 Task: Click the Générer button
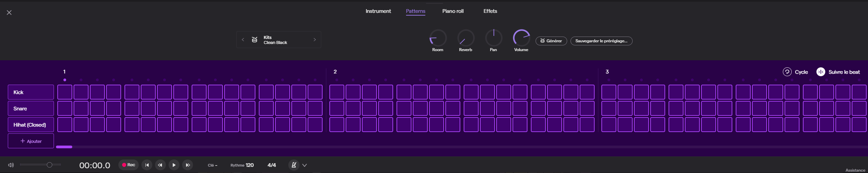(551, 41)
